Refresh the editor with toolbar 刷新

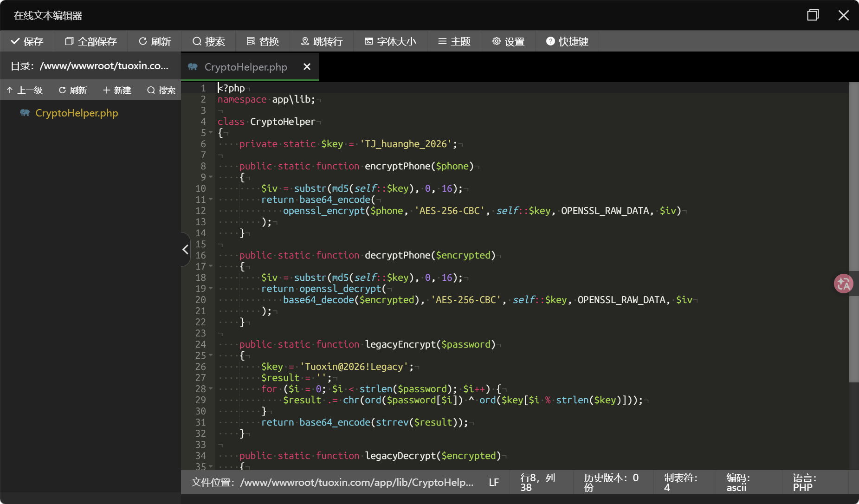click(x=155, y=41)
